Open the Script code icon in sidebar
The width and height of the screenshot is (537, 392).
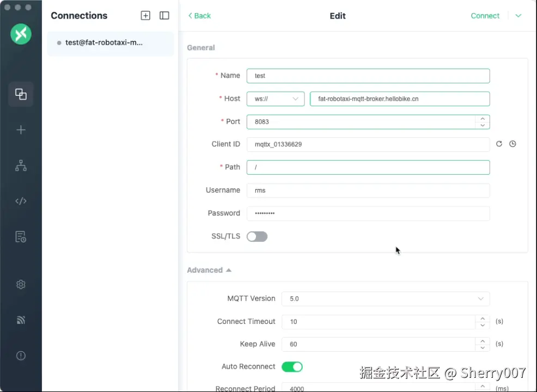click(x=21, y=201)
